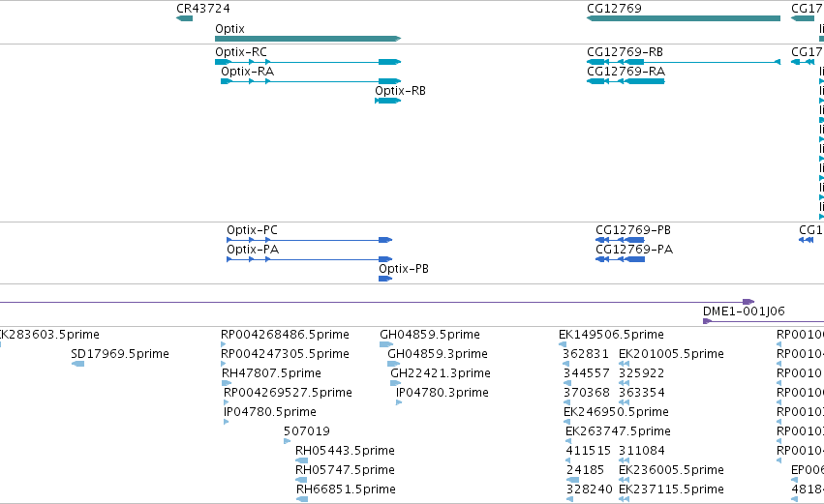Click the RH05443.5prime EST
Screen dimensions: 824x504
click(302, 460)
